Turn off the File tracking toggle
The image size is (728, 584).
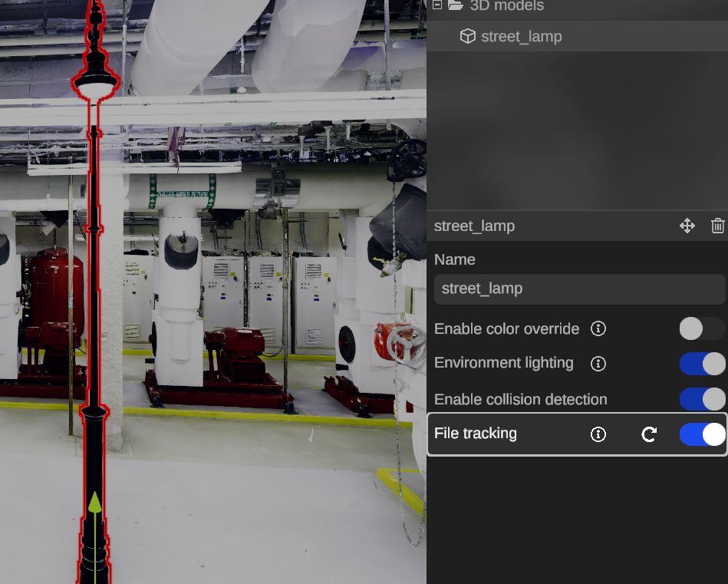tap(701, 434)
